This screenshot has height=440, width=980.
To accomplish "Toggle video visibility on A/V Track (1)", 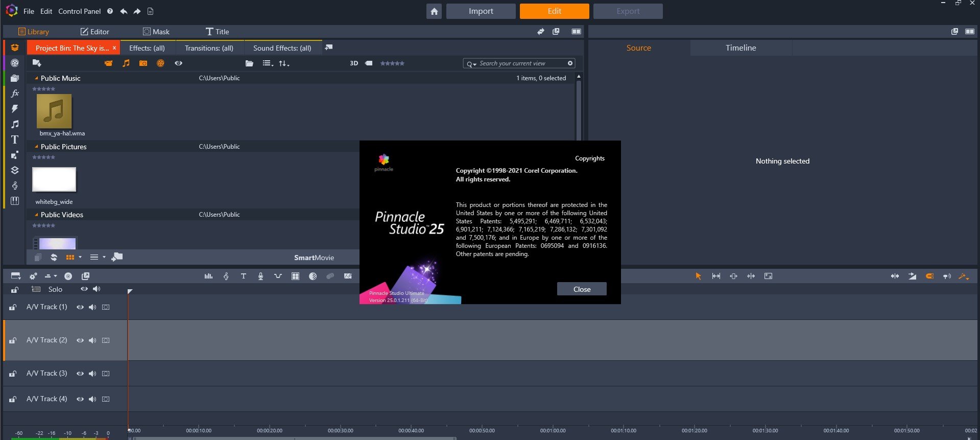I will click(x=80, y=307).
